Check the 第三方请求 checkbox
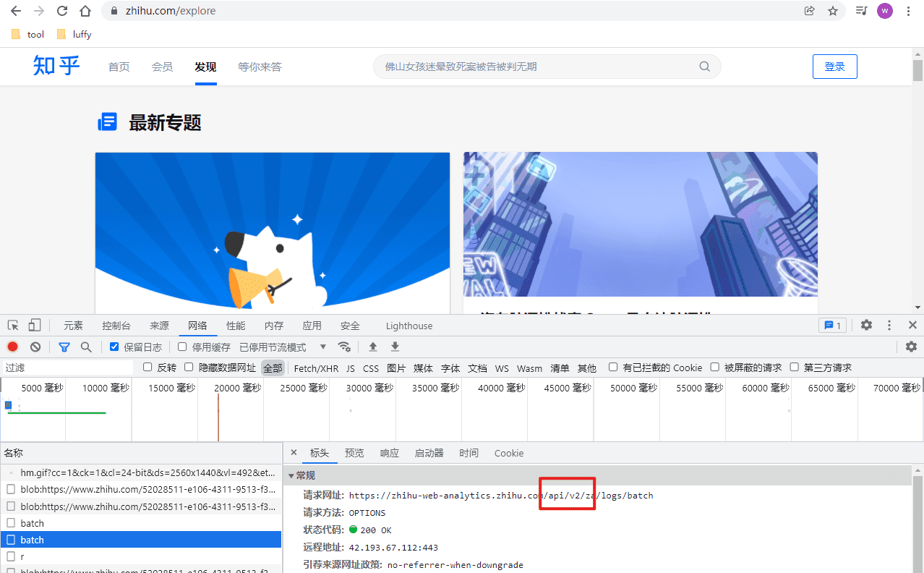The image size is (924, 573). (x=795, y=368)
